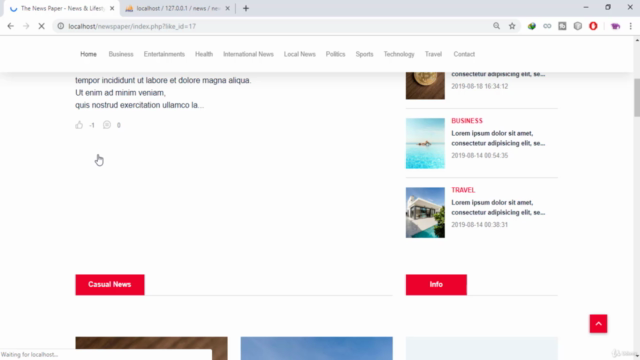Open the Local News menu item

(300, 54)
